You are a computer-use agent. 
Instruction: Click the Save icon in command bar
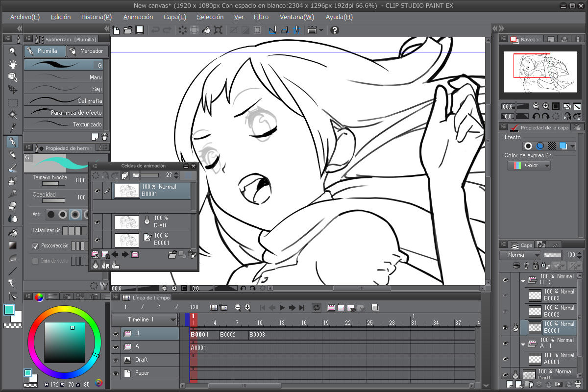[140, 30]
